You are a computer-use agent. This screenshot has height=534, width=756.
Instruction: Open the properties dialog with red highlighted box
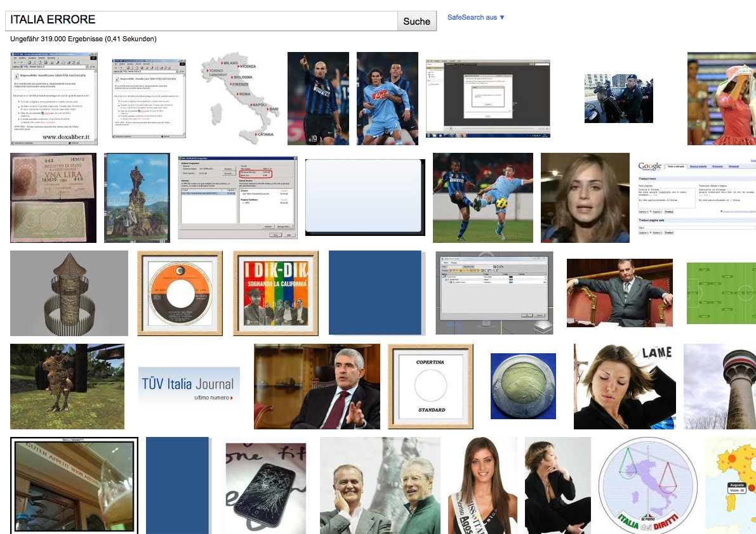click(x=237, y=198)
